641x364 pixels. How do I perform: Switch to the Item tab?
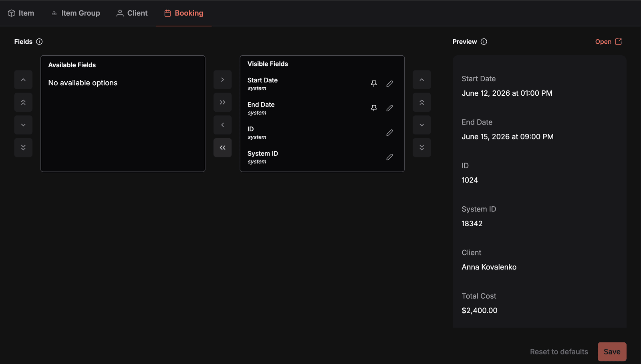coord(21,13)
